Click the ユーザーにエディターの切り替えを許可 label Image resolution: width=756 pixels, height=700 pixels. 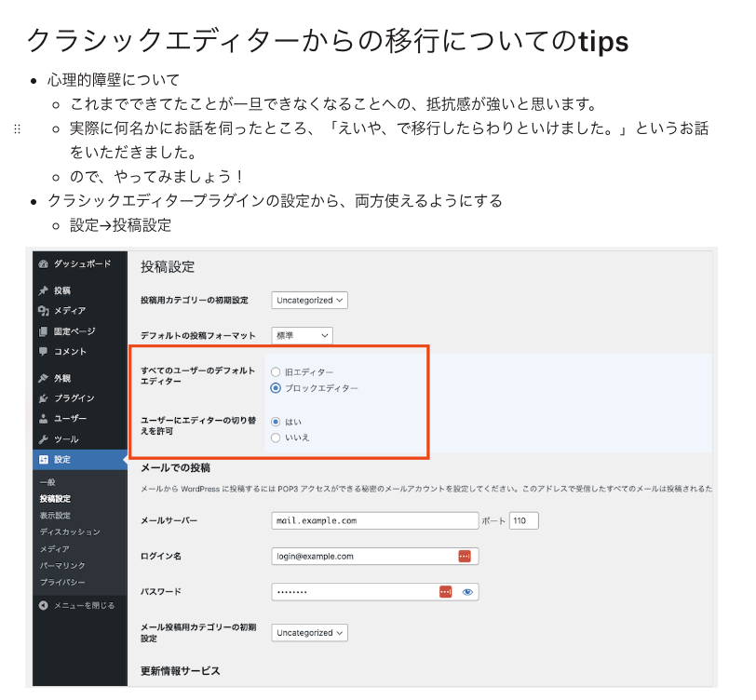pyautogui.click(x=198, y=425)
